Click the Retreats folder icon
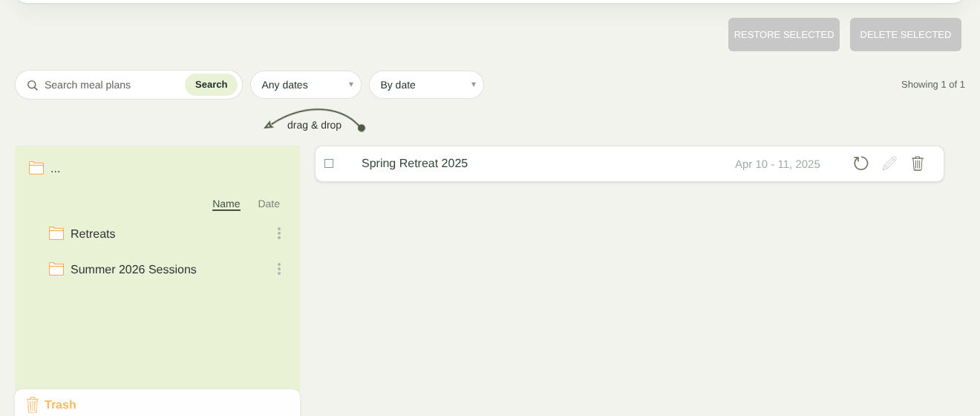 pos(56,233)
